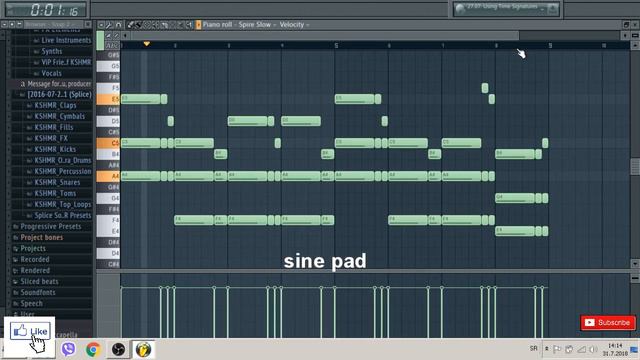
Task: Click the playhead marker on the timeline
Action: [x=147, y=44]
